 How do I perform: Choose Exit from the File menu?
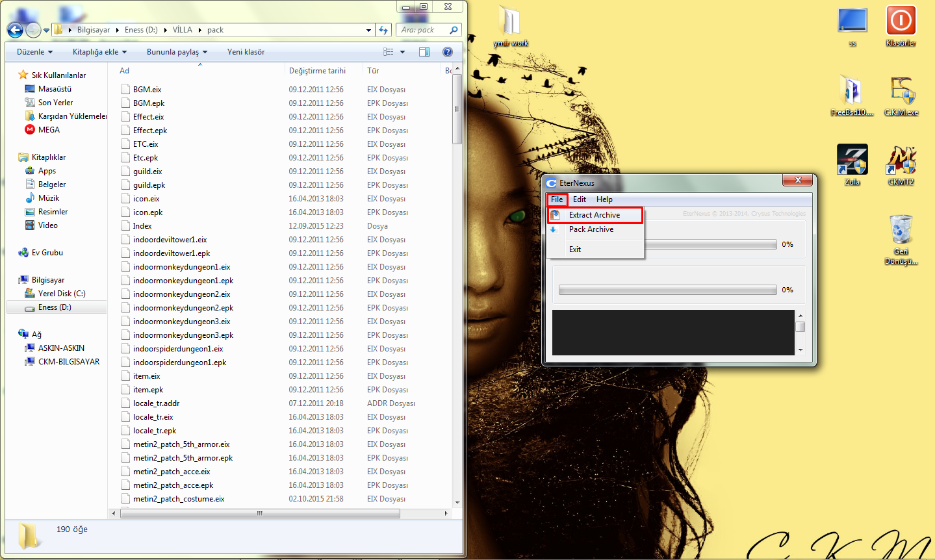click(x=595, y=249)
